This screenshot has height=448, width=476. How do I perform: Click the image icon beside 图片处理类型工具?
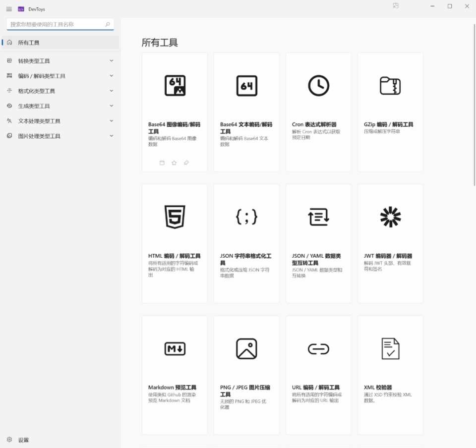[9, 136]
